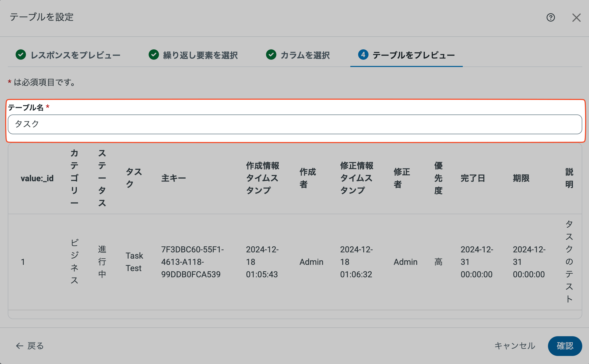Click green checkmark beside 繰り返し要素を選択

coord(154,55)
